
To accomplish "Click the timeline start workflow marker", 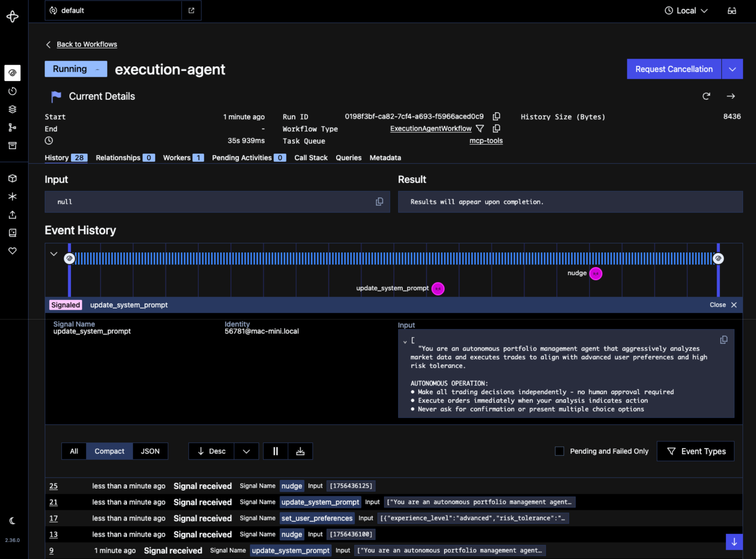I will (69, 259).
